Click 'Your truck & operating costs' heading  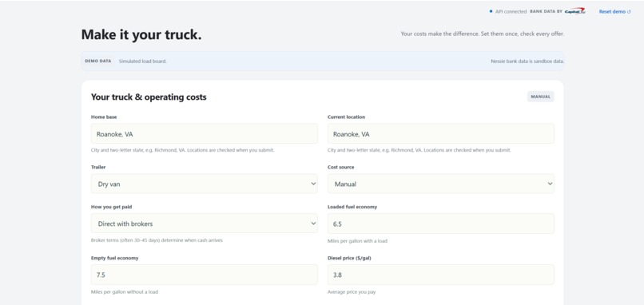coord(149,97)
